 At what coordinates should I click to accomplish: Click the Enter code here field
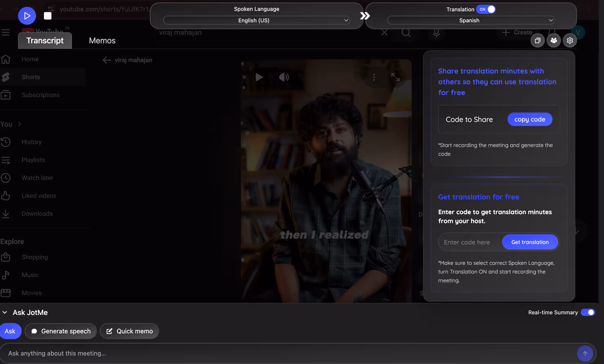point(470,242)
